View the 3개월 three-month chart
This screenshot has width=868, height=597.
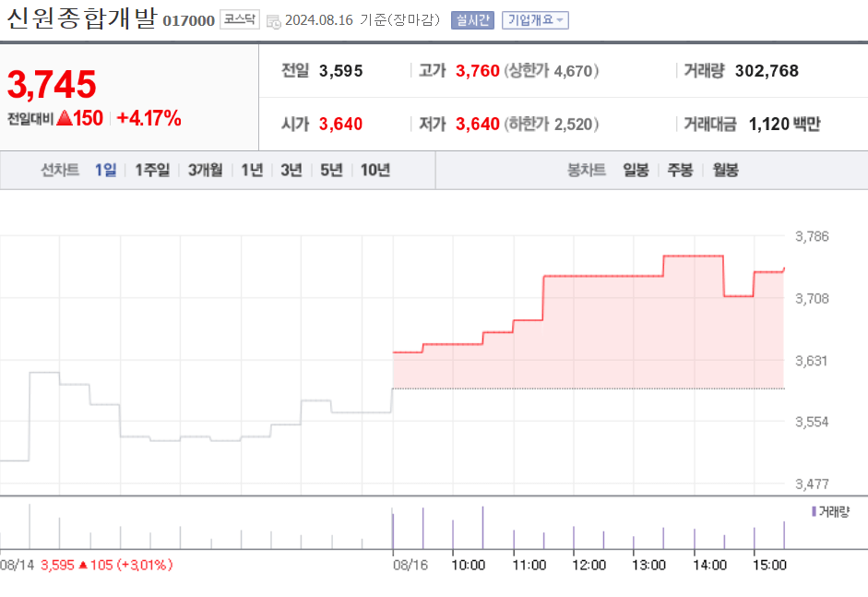coord(205,171)
